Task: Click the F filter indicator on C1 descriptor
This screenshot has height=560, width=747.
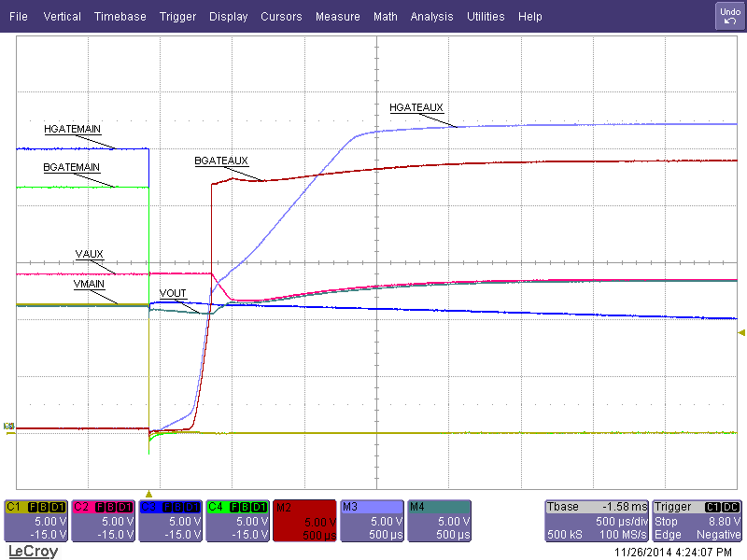Action: coord(31,507)
